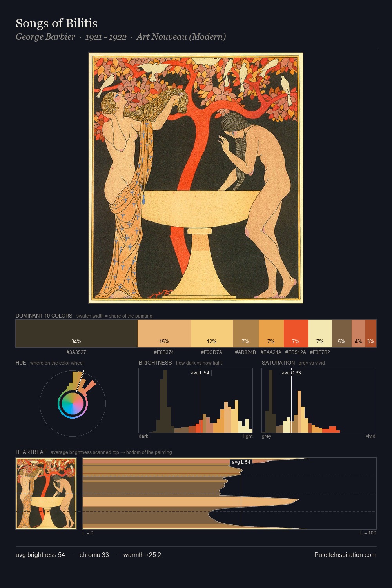
Task: Choose the 3% rust swatch
Action: tap(371, 334)
